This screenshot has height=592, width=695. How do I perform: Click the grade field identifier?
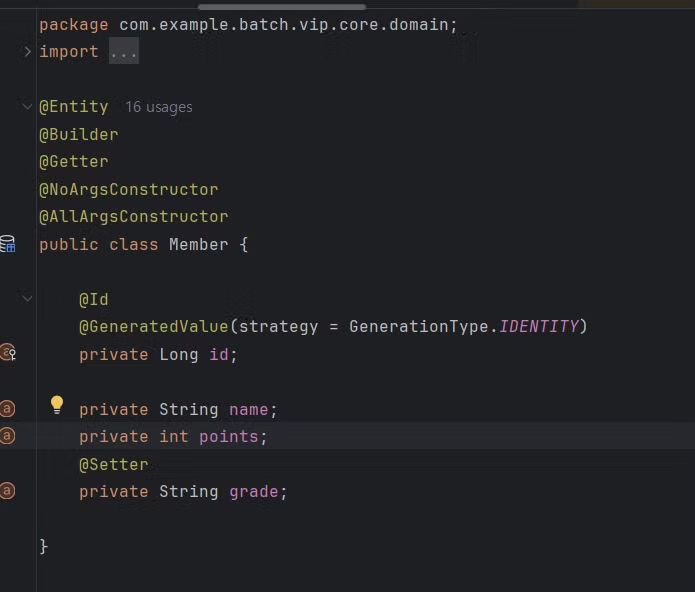tap(254, 492)
